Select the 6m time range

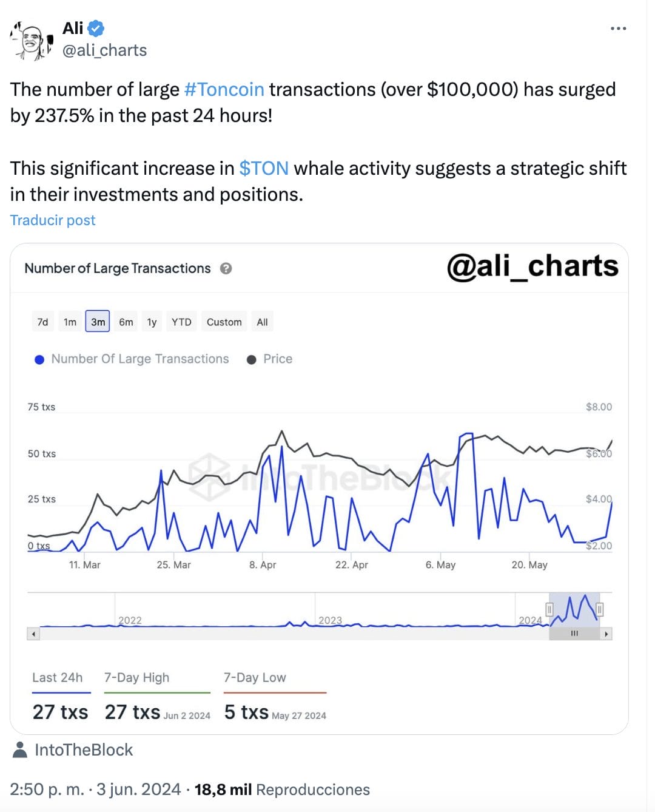pos(126,322)
